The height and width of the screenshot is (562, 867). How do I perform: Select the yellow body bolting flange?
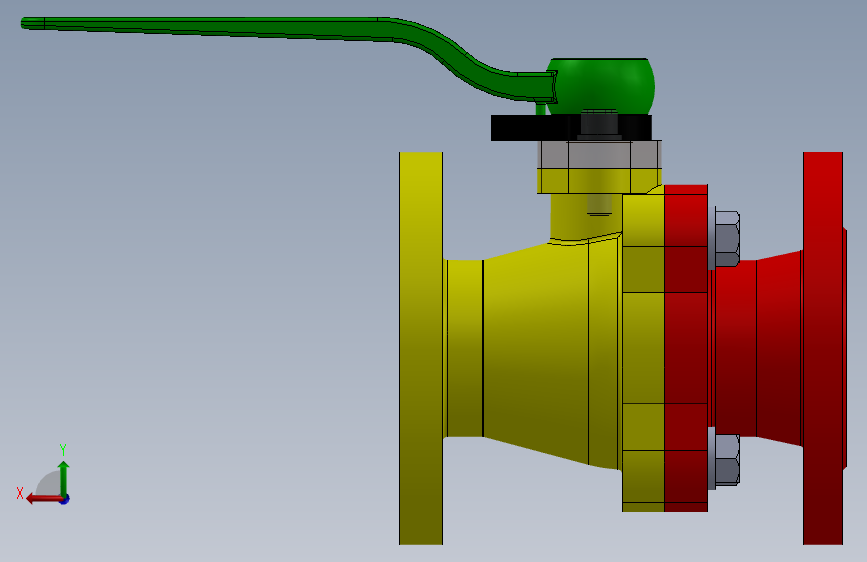click(643, 352)
